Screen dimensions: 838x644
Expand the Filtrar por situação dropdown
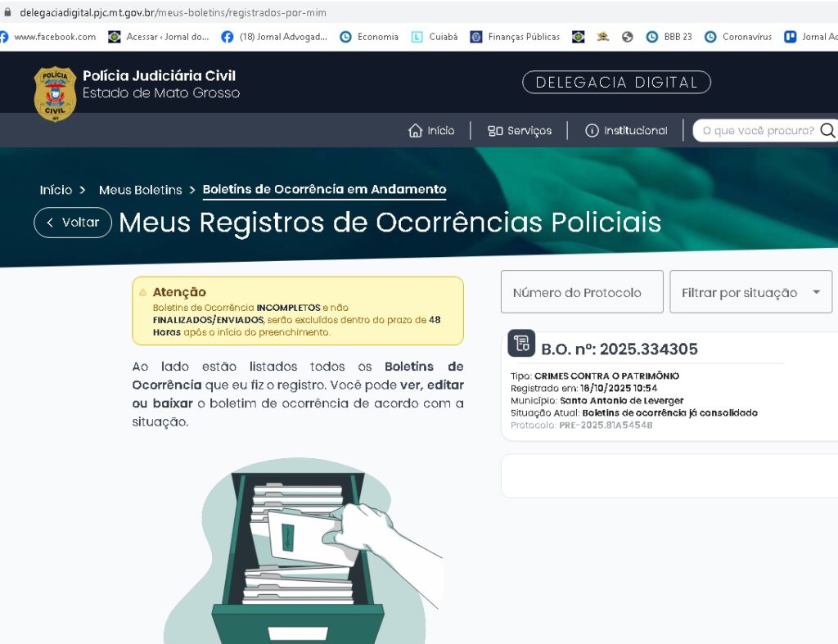click(x=750, y=292)
